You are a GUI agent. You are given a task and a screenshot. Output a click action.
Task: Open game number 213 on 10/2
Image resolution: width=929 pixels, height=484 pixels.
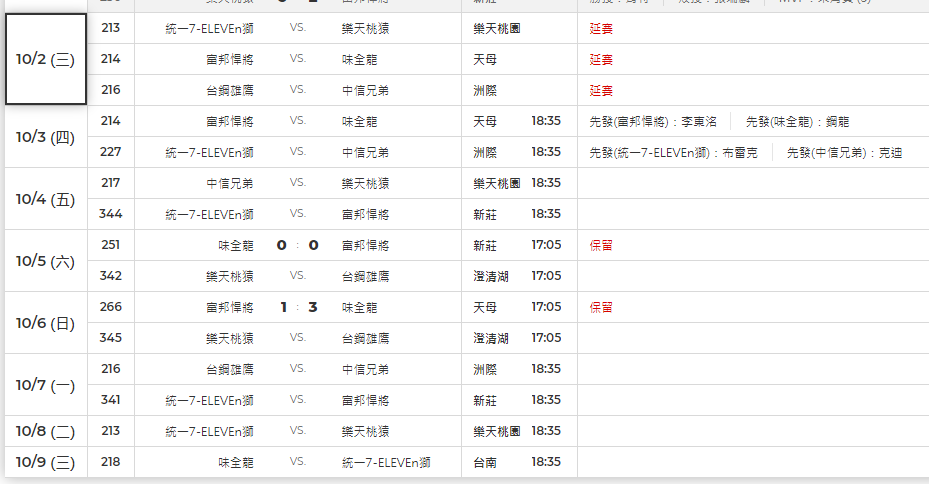pos(111,28)
